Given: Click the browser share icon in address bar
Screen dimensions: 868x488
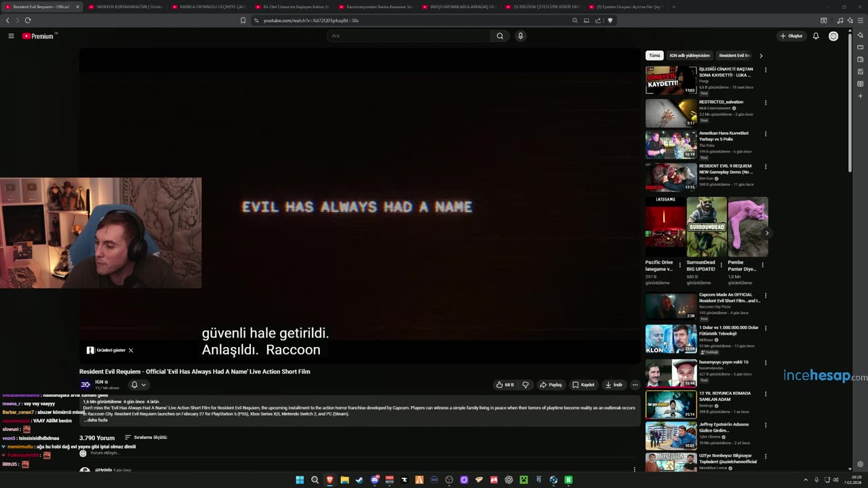Looking at the screenshot, I should (598, 20).
